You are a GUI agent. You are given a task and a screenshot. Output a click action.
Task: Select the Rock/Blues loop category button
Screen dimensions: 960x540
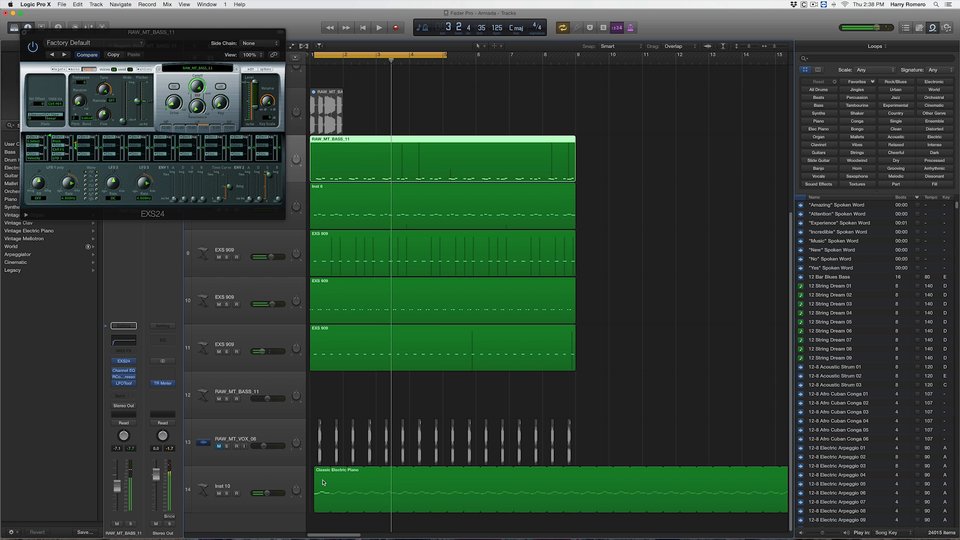[895, 81]
